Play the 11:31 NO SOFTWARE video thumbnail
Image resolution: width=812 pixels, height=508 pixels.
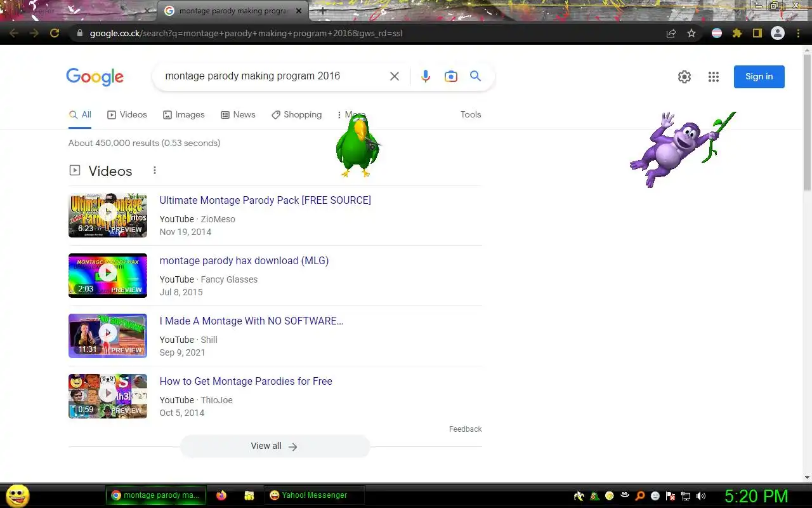[108, 336]
